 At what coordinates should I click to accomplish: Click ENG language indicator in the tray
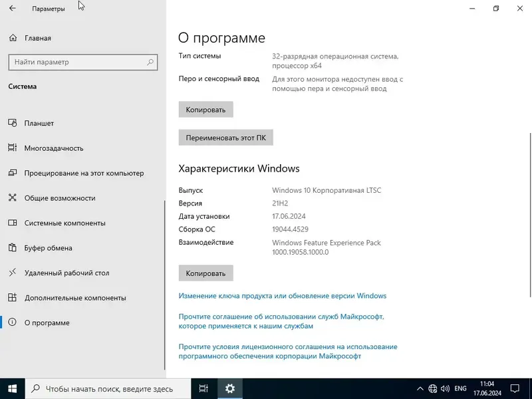point(462,388)
